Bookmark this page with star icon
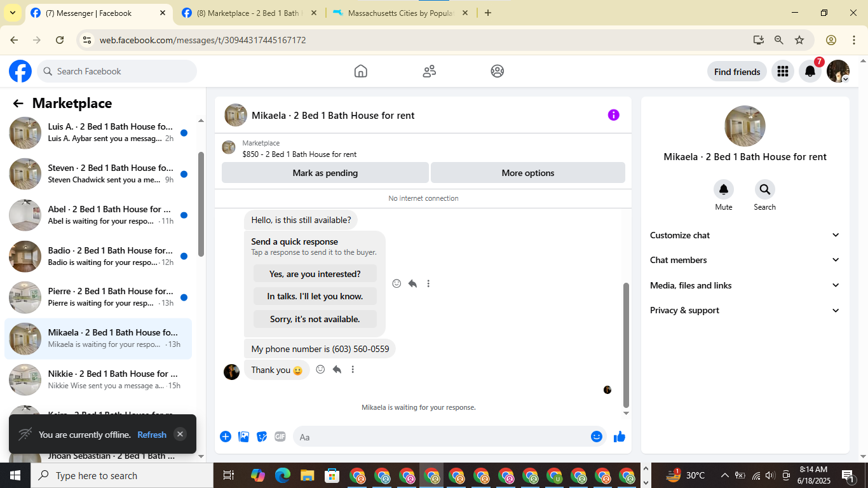Viewport: 868px width, 488px height. (799, 40)
